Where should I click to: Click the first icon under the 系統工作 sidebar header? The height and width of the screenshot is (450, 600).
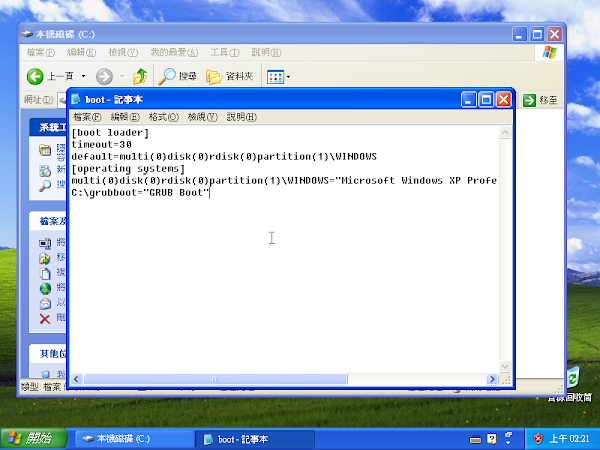[45, 150]
